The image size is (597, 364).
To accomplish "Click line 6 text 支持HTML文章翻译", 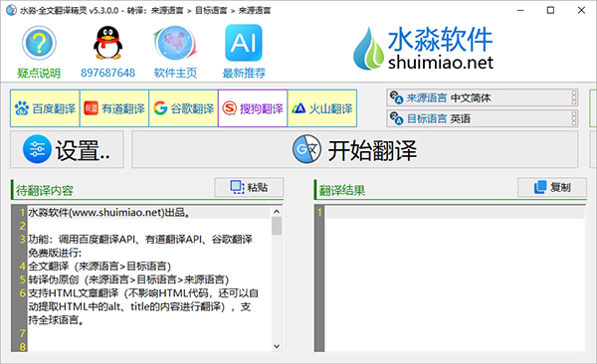I will pos(143,306).
